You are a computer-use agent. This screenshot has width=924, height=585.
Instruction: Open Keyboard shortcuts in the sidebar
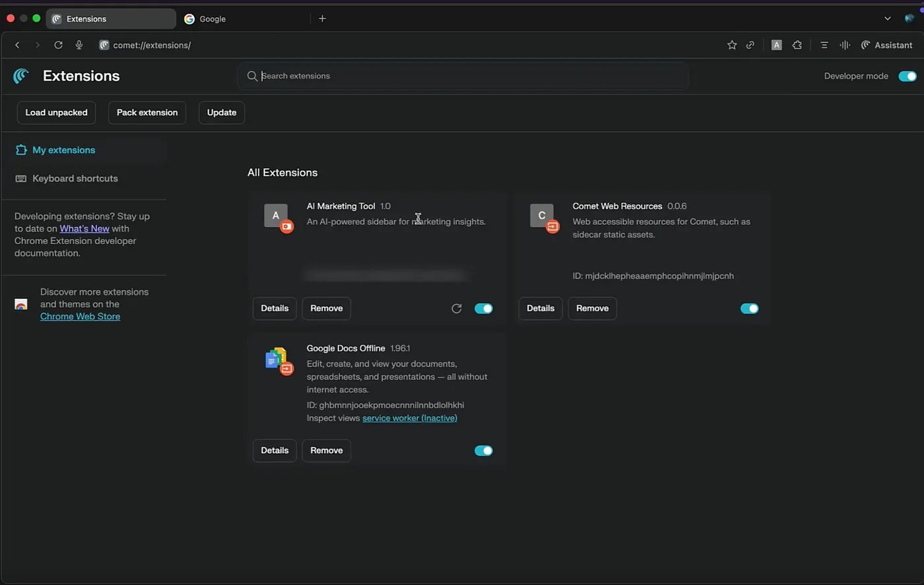click(x=75, y=178)
